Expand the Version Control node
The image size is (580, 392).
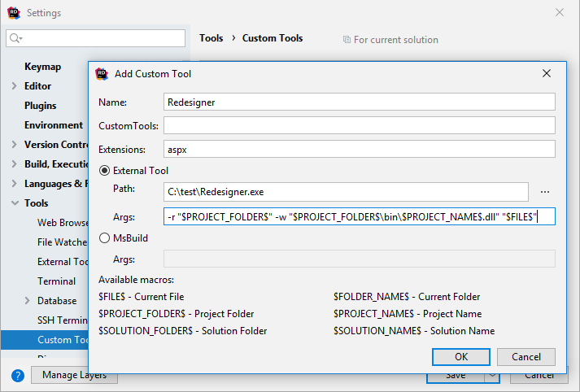tap(15, 144)
